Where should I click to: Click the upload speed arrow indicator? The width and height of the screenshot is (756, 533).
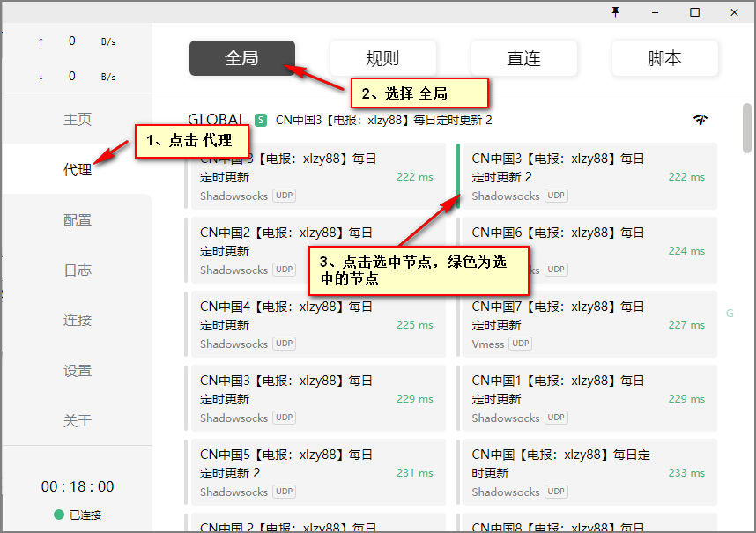tap(41, 41)
